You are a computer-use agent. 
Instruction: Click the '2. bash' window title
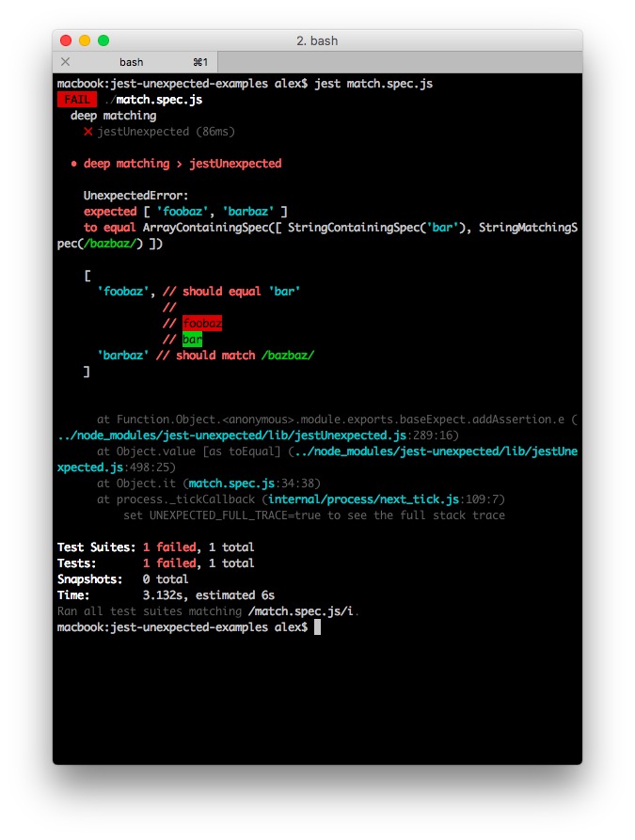[317, 40]
